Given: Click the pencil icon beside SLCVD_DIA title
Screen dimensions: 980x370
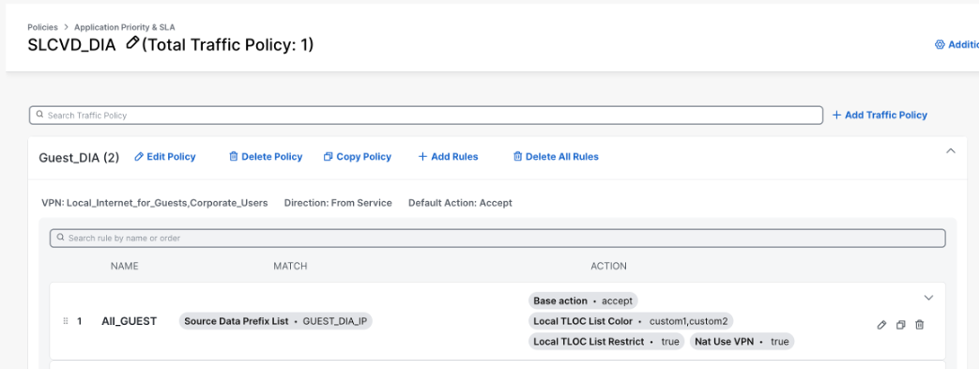Looking at the screenshot, I should tap(131, 43).
